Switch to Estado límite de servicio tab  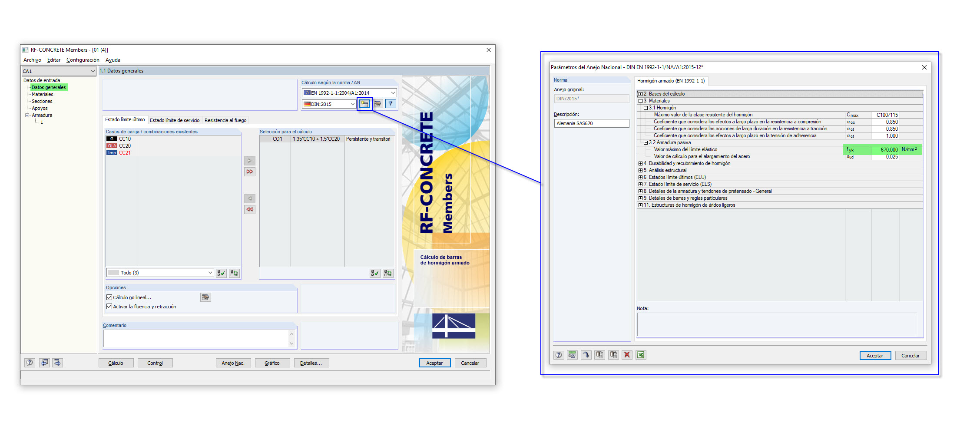click(x=175, y=120)
